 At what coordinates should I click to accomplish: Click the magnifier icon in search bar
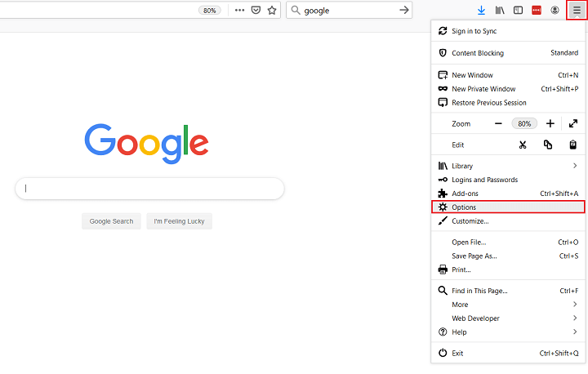tap(296, 10)
